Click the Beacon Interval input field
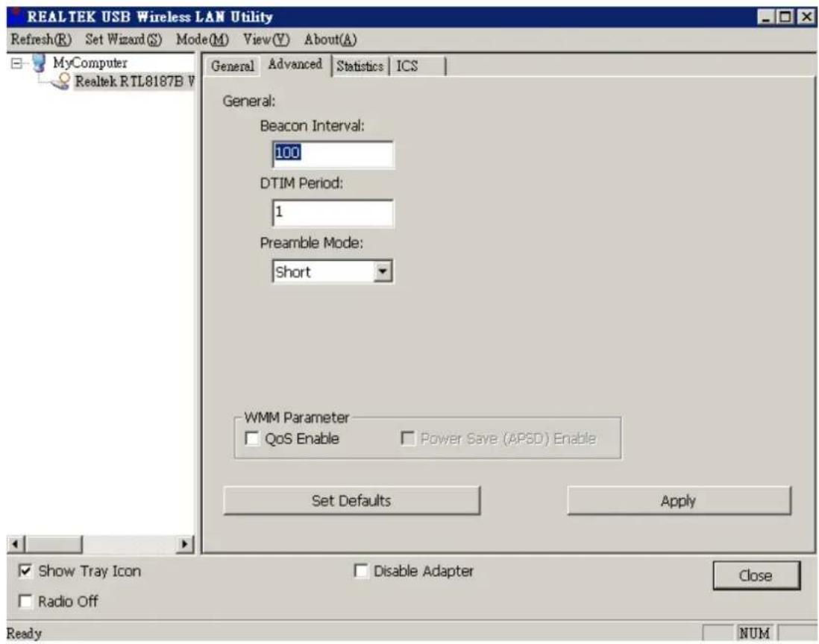The image size is (819, 644). [x=333, y=154]
